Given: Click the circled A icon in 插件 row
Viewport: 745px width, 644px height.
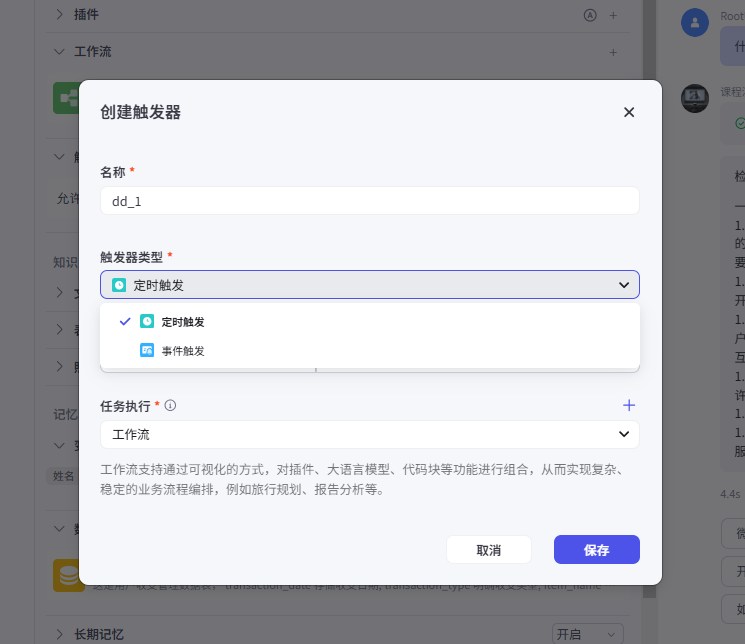Looking at the screenshot, I should click(590, 15).
